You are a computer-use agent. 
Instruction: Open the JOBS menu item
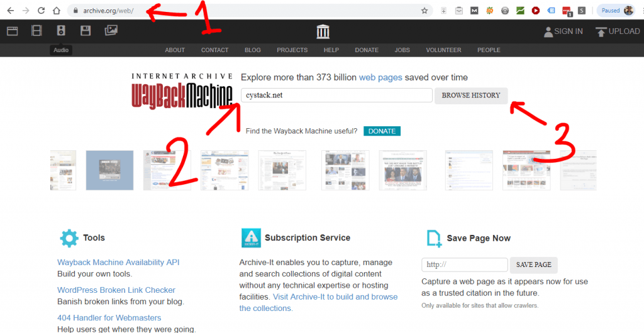[402, 50]
